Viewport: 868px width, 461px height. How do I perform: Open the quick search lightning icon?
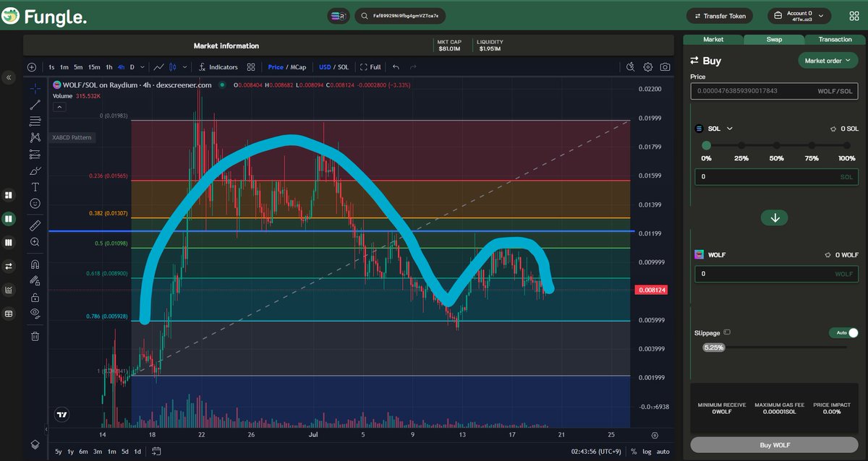630,67
